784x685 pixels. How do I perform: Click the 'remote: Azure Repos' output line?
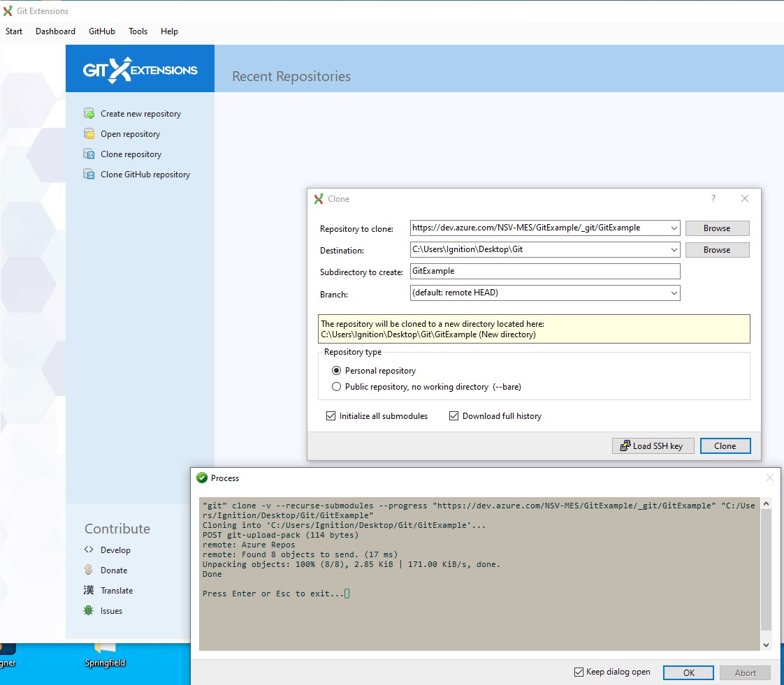[249, 545]
